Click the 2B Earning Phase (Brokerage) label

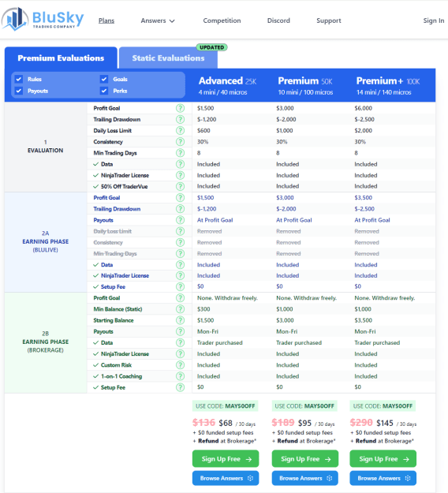coord(45,342)
